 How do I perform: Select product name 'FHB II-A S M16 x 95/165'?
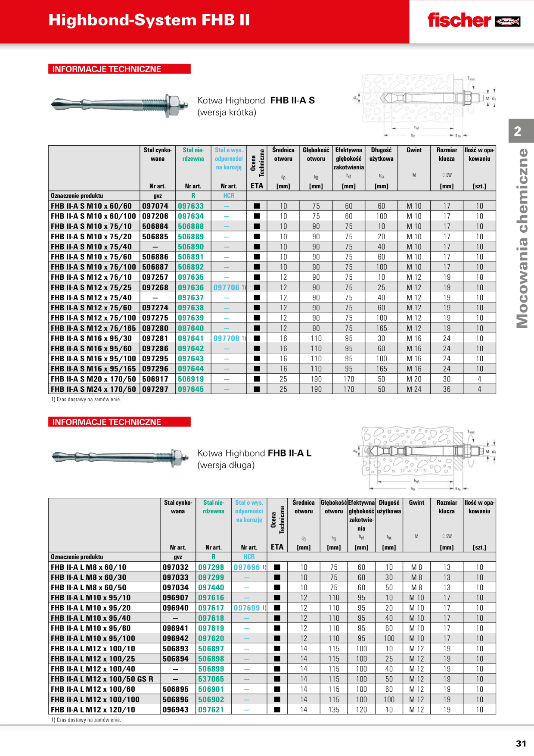(x=93, y=369)
